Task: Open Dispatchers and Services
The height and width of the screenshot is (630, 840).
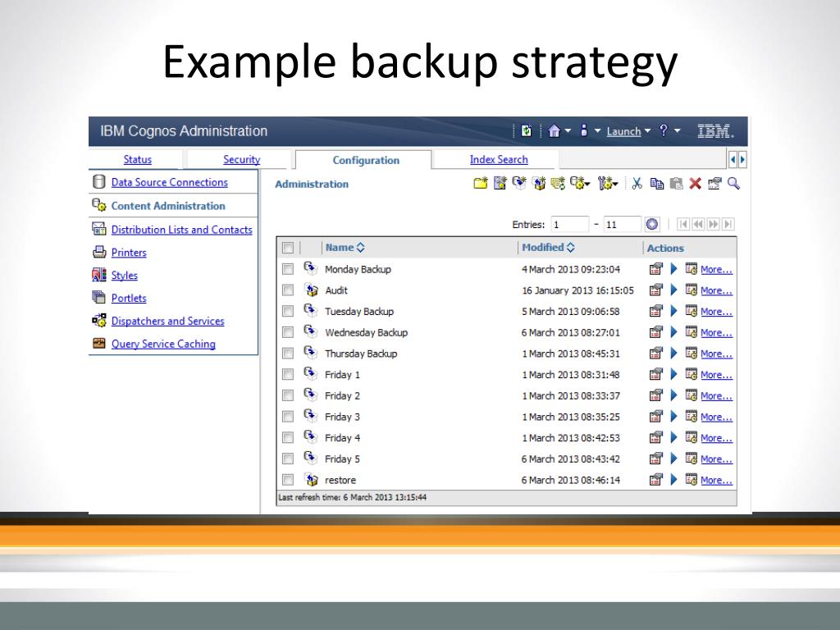Action: [x=167, y=321]
